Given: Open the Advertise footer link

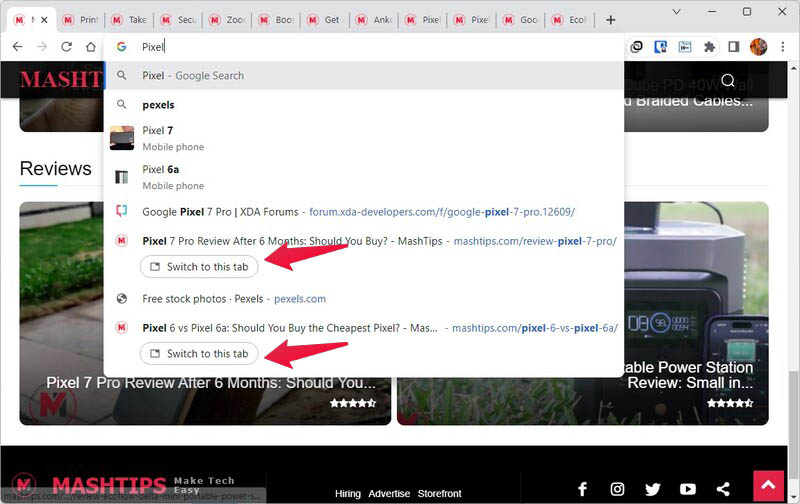Looking at the screenshot, I should tap(389, 493).
